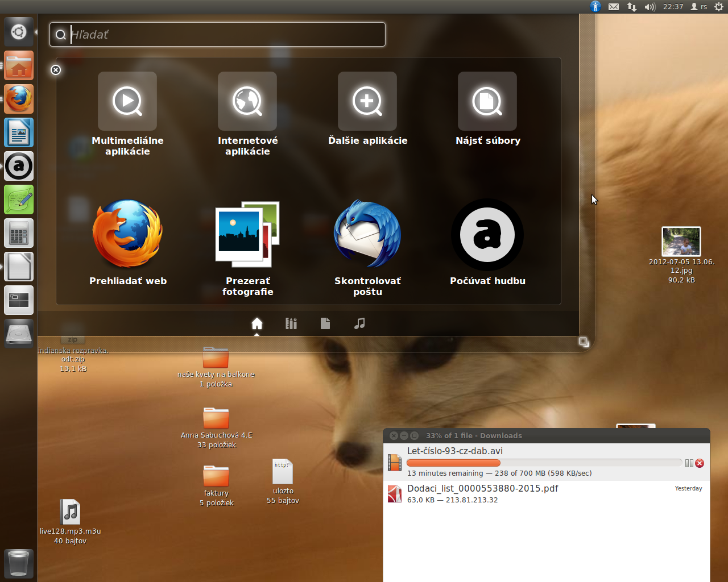
Task: Open Nájsť súbory file search
Action: (x=487, y=101)
